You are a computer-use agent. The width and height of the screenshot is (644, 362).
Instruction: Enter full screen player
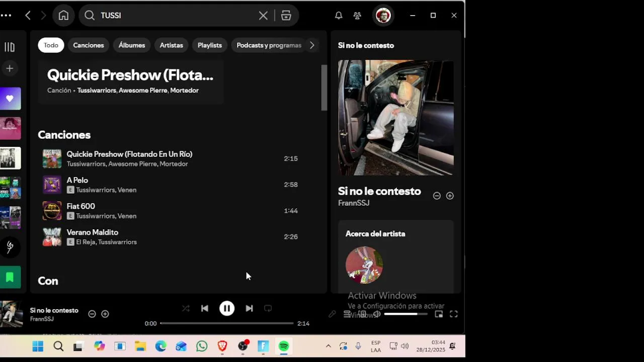pyautogui.click(x=454, y=314)
